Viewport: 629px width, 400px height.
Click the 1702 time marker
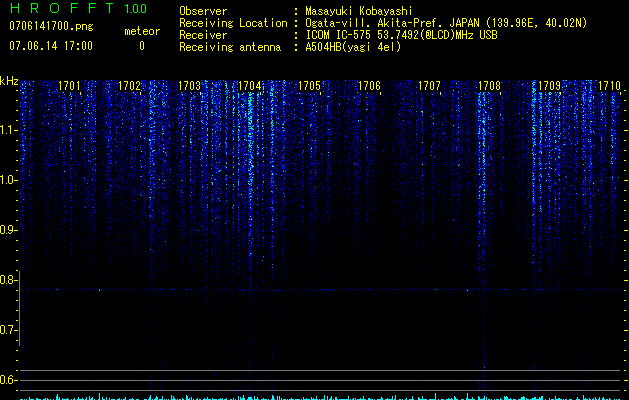pyautogui.click(x=130, y=86)
